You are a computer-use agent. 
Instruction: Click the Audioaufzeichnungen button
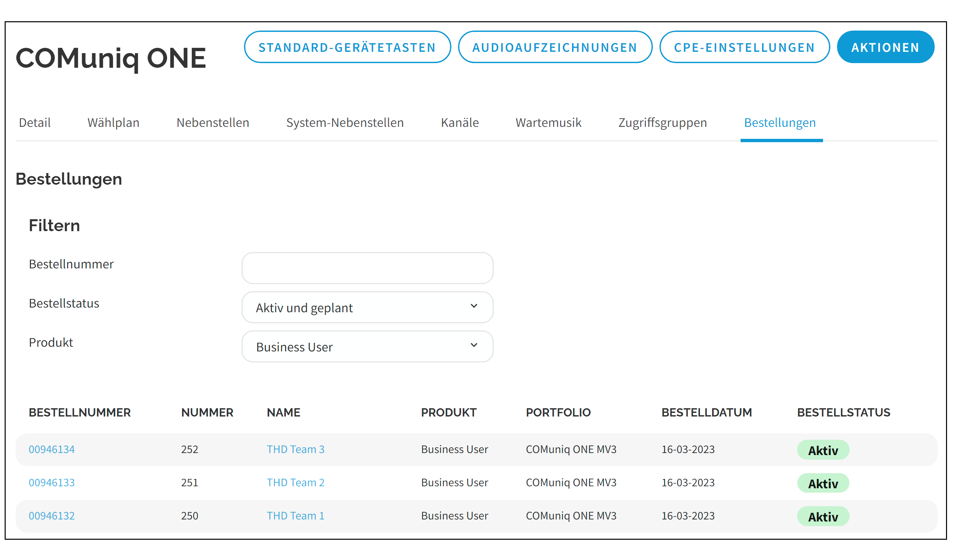point(554,47)
